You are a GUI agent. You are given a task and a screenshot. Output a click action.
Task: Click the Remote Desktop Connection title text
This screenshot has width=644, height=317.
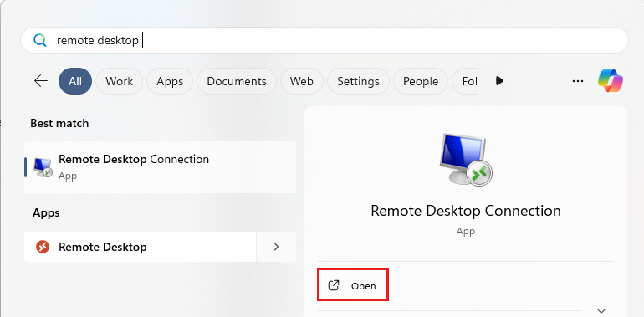point(466,211)
